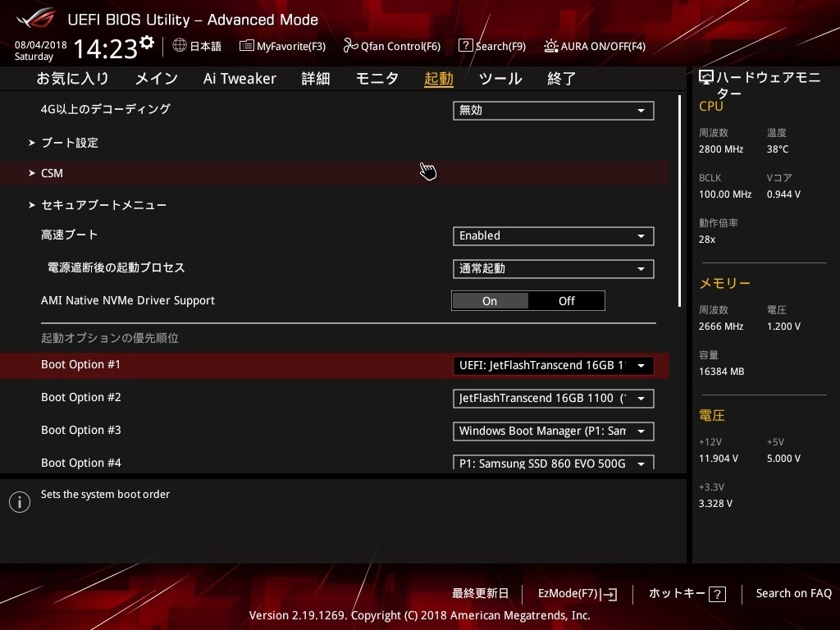Open the 高速ブート Enabled dropdown

[554, 236]
